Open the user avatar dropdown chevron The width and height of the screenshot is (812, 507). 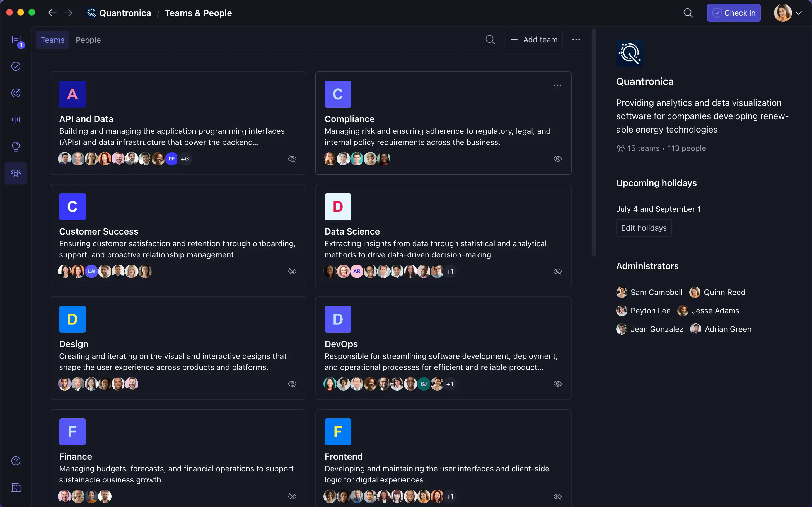pyautogui.click(x=799, y=13)
